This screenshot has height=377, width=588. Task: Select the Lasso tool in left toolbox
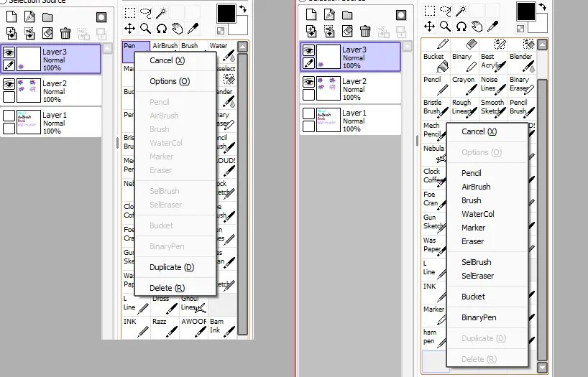point(146,13)
